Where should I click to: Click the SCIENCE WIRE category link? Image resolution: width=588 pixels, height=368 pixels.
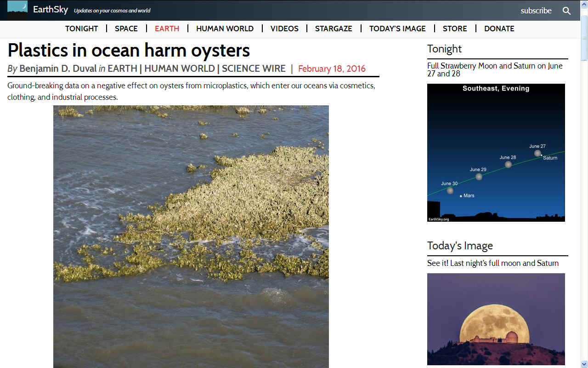tap(254, 69)
